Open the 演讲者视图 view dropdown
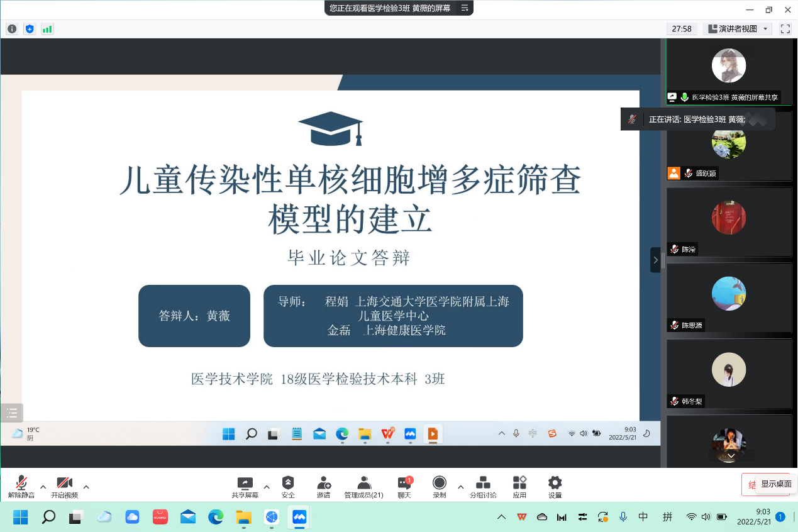This screenshot has height=532, width=798. coord(738,29)
